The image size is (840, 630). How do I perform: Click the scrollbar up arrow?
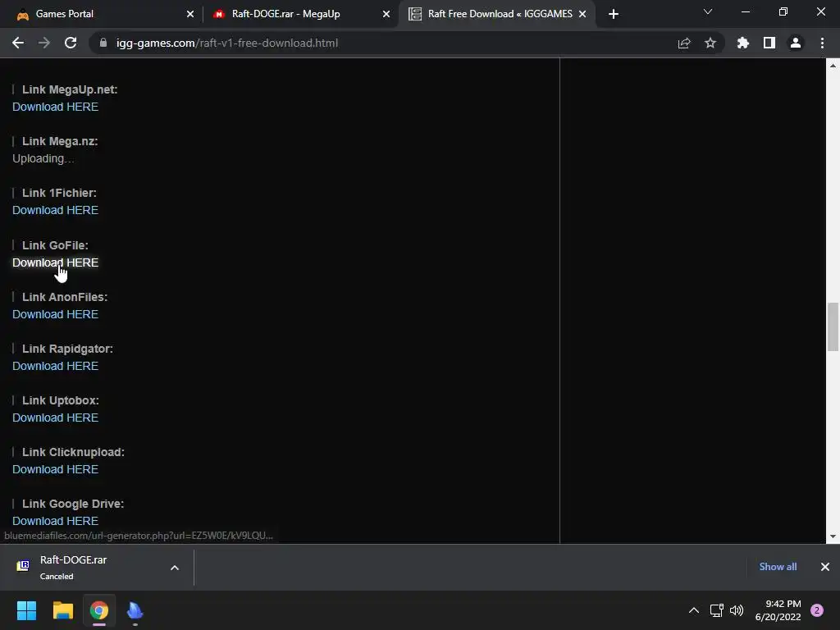click(x=833, y=66)
